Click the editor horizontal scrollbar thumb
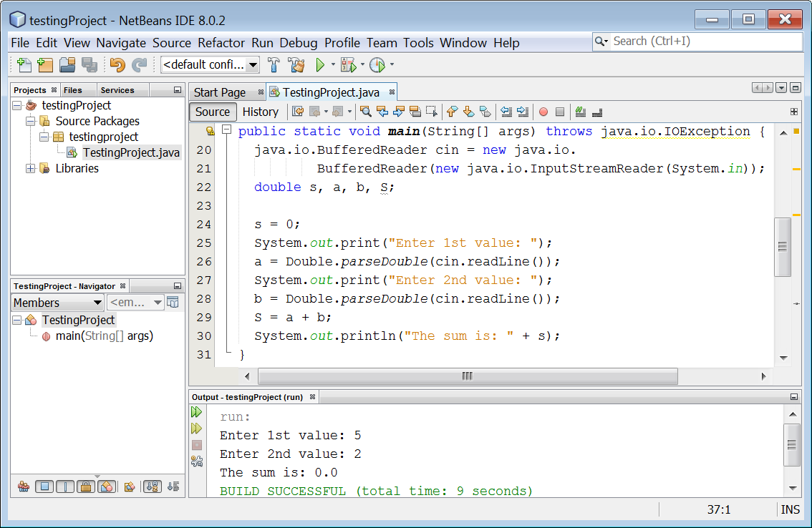812x528 pixels. 467,376
